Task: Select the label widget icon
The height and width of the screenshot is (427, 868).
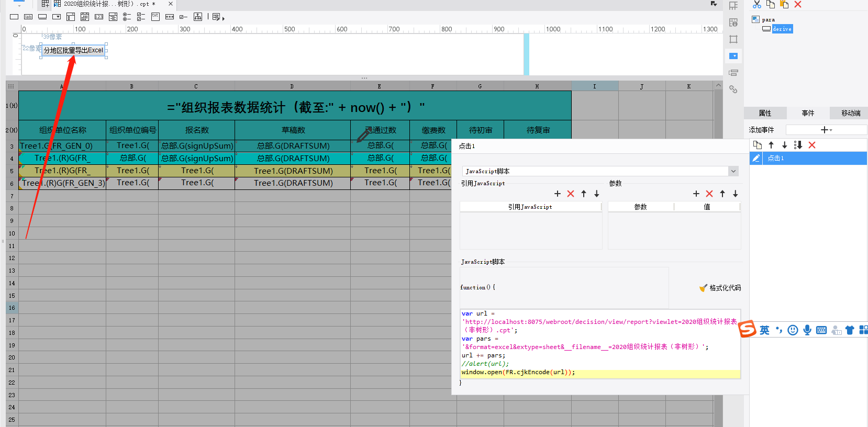Action: (x=28, y=17)
